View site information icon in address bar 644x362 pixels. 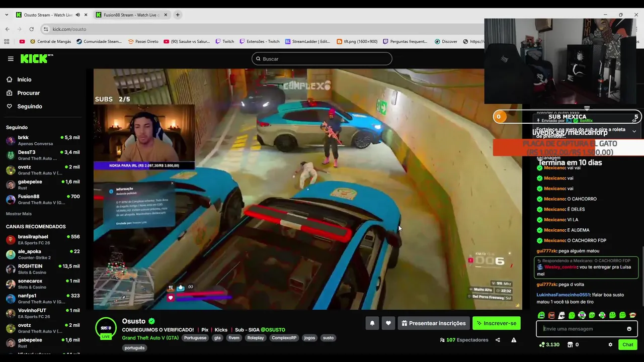coord(46,29)
